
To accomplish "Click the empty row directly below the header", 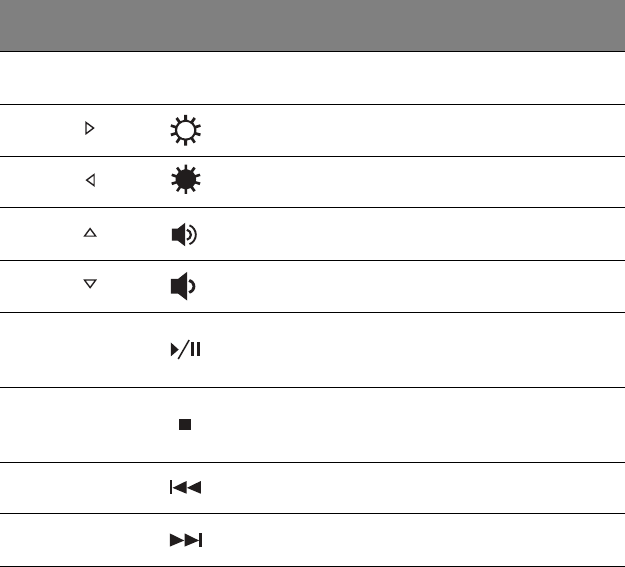I will pos(312,78).
